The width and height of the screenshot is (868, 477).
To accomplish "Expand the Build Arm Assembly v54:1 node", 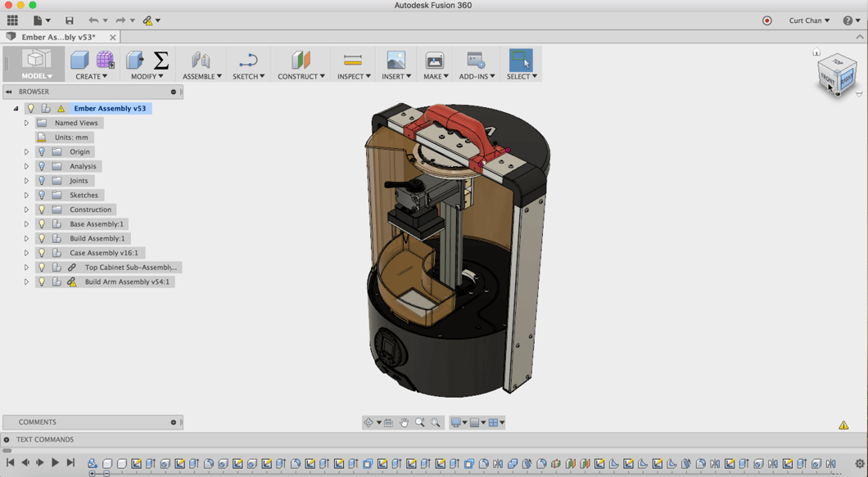I will [x=26, y=282].
